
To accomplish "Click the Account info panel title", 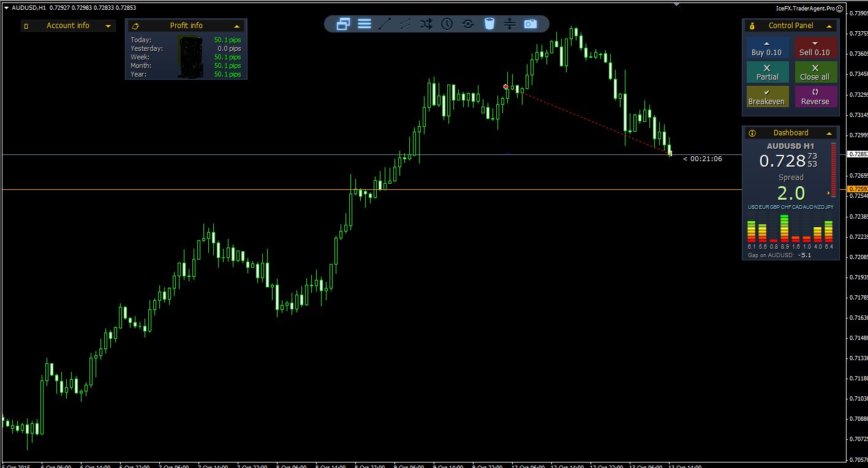I will tap(68, 26).
